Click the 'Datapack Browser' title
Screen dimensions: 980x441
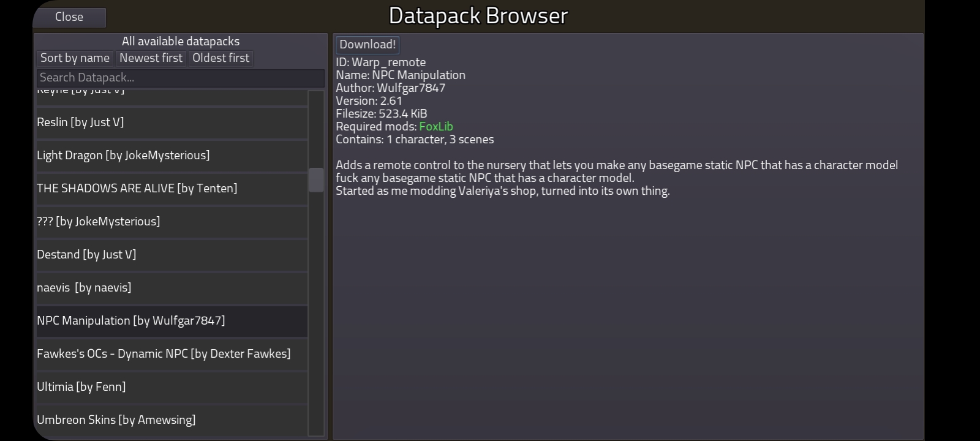(478, 16)
